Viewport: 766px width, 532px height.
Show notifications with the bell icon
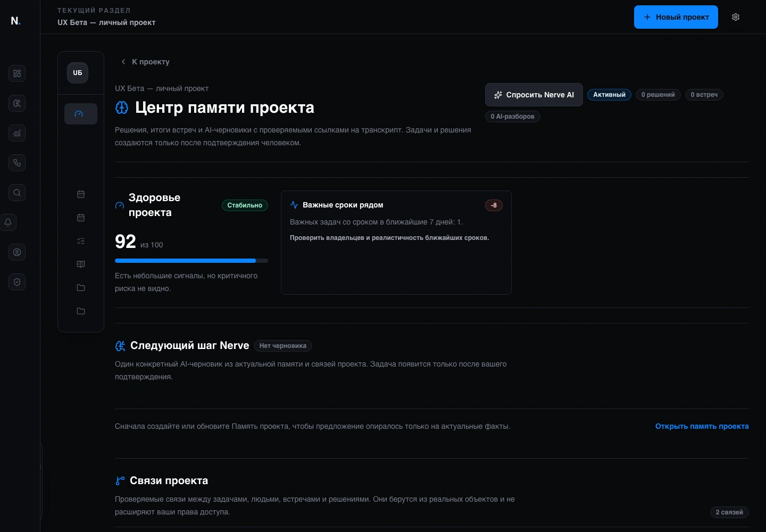click(9, 222)
